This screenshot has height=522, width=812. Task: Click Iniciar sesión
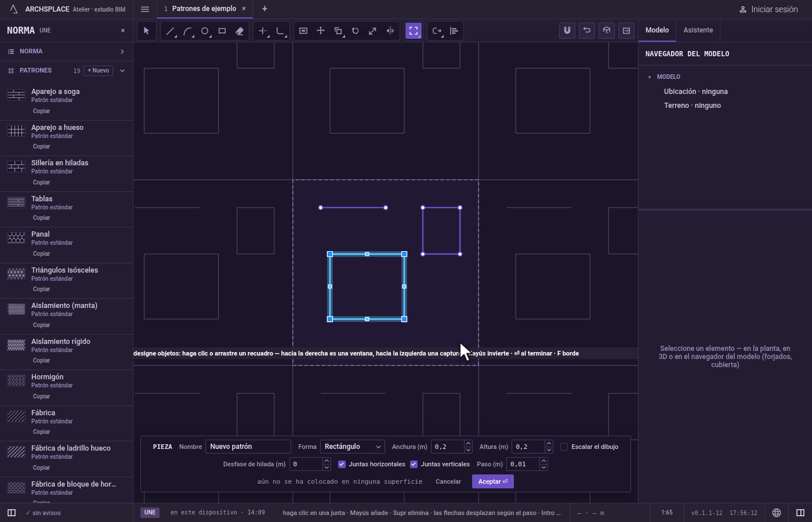click(768, 9)
